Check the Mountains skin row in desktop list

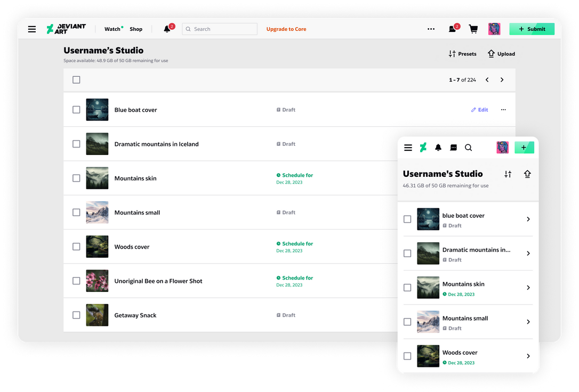[x=76, y=178]
